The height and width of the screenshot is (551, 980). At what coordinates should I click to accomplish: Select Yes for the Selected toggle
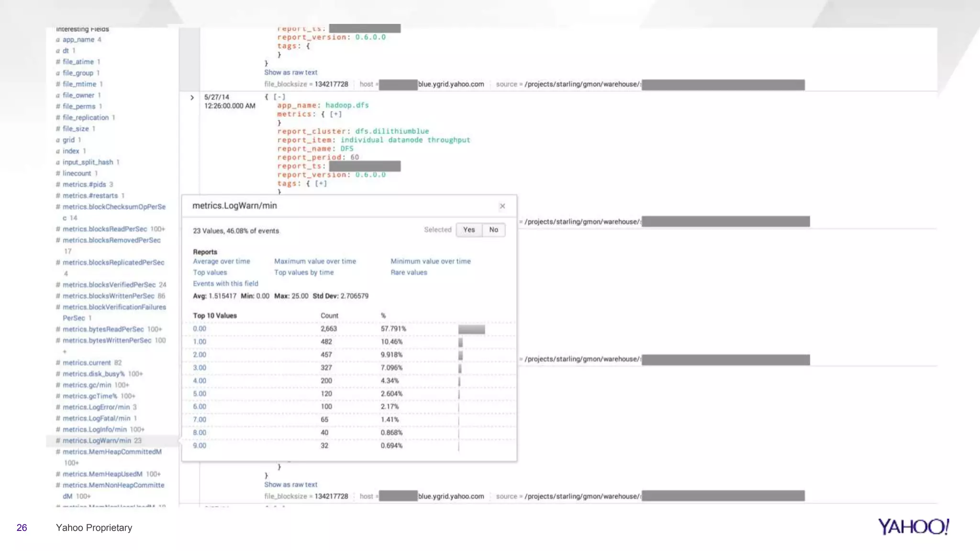pyautogui.click(x=468, y=230)
